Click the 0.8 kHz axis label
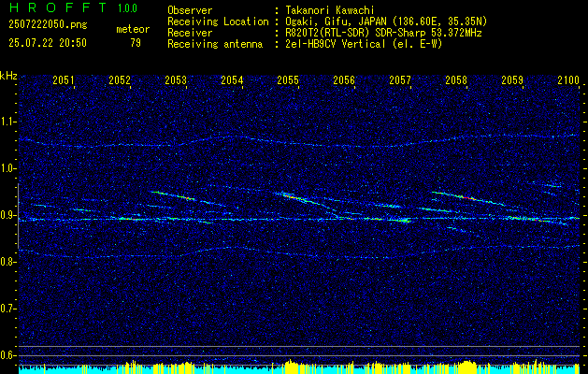The image size is (588, 374). pyautogui.click(x=7, y=262)
